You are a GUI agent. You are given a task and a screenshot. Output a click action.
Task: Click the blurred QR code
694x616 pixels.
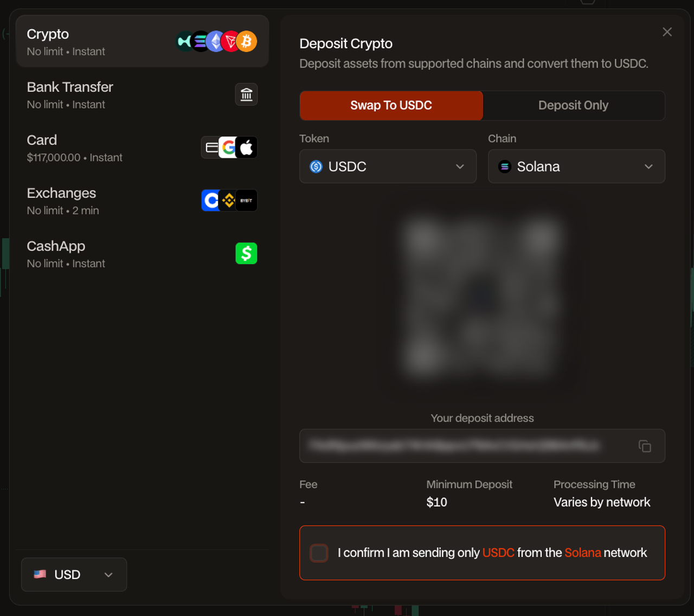pyautogui.click(x=481, y=298)
